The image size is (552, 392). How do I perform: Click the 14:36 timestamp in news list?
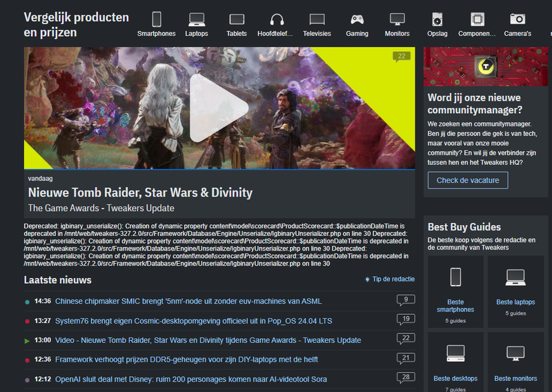click(43, 301)
